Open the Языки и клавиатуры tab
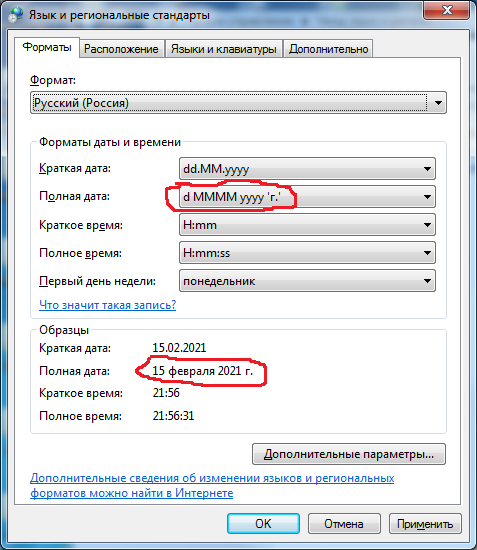 pos(223,49)
